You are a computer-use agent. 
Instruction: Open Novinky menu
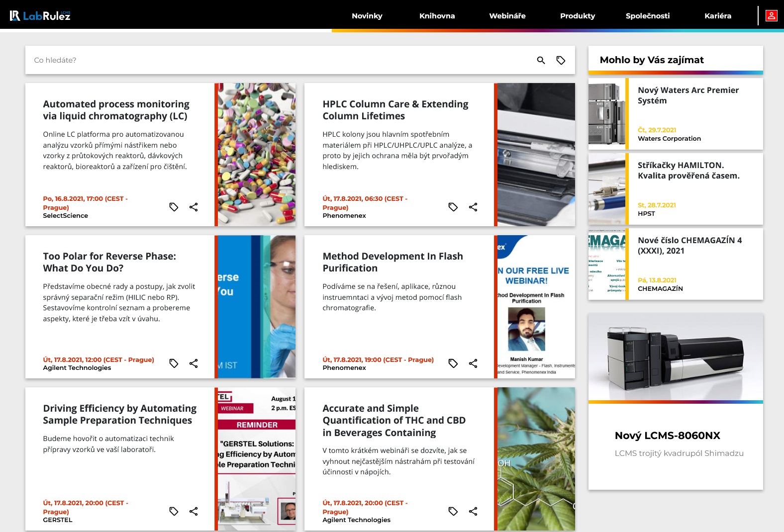367,16
